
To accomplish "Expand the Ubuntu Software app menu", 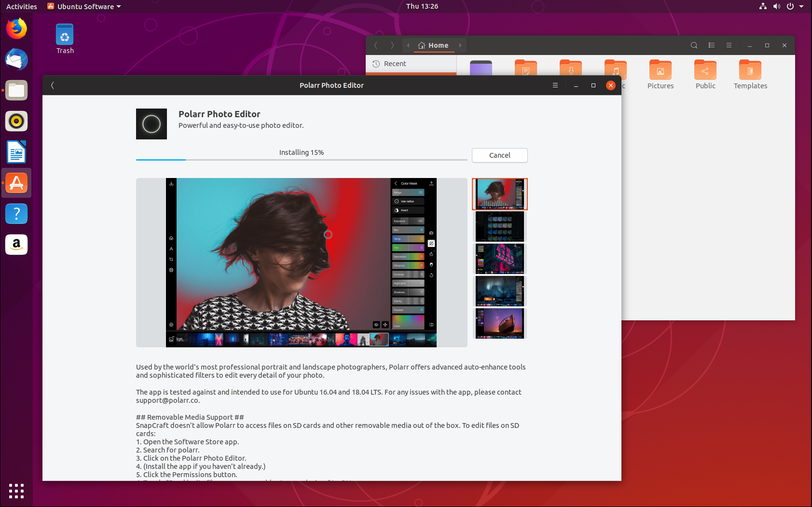I will click(84, 6).
